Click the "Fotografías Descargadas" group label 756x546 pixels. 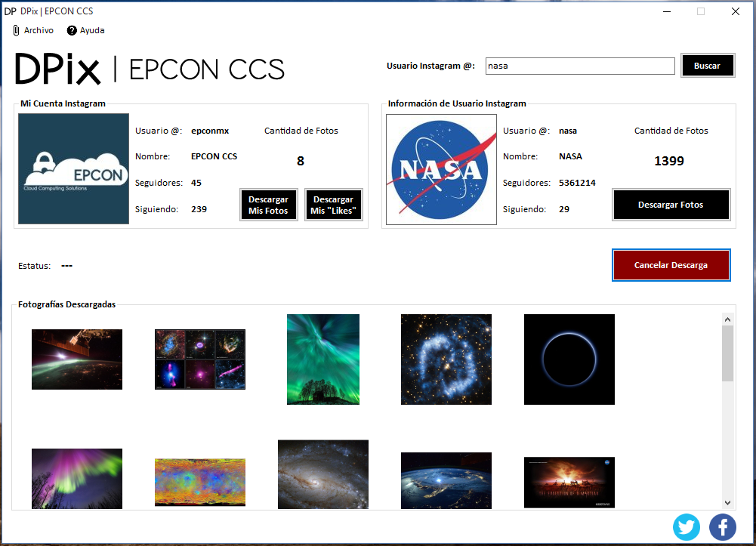click(67, 304)
